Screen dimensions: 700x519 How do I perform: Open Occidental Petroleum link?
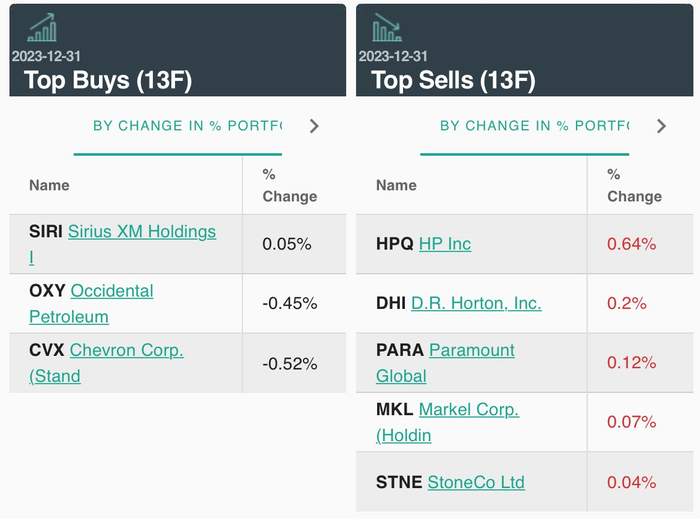[111, 291]
